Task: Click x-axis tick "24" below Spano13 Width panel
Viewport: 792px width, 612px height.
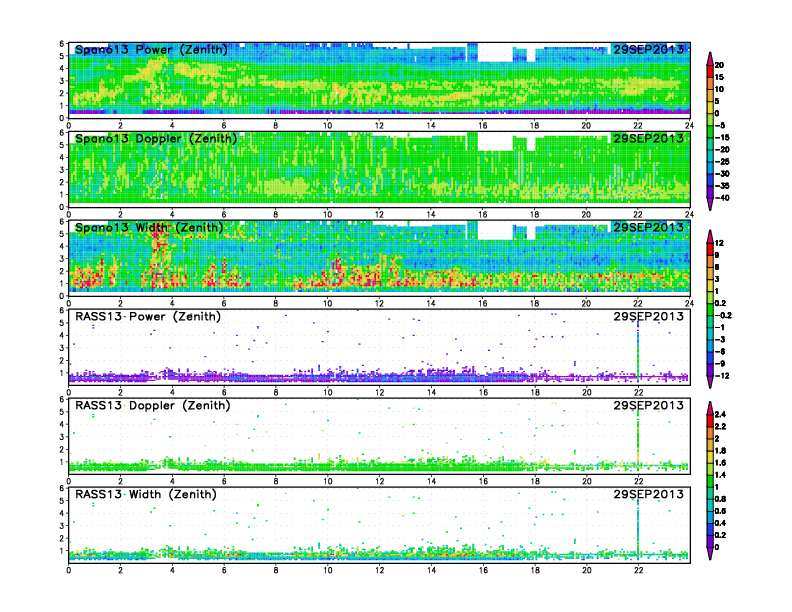Action: (689, 303)
